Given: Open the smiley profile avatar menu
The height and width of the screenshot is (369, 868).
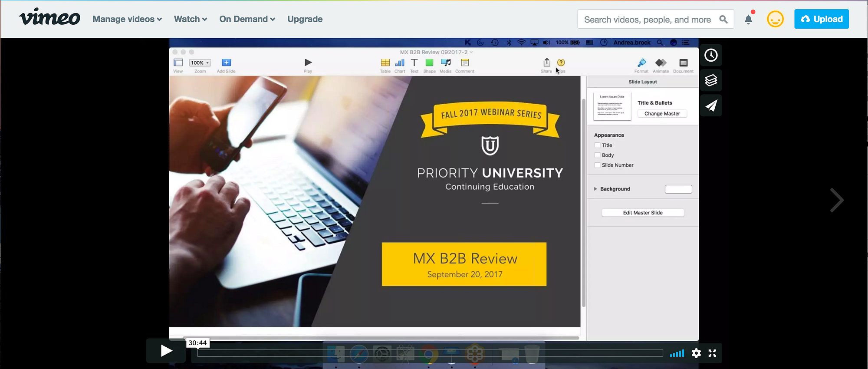Looking at the screenshot, I should point(775,19).
